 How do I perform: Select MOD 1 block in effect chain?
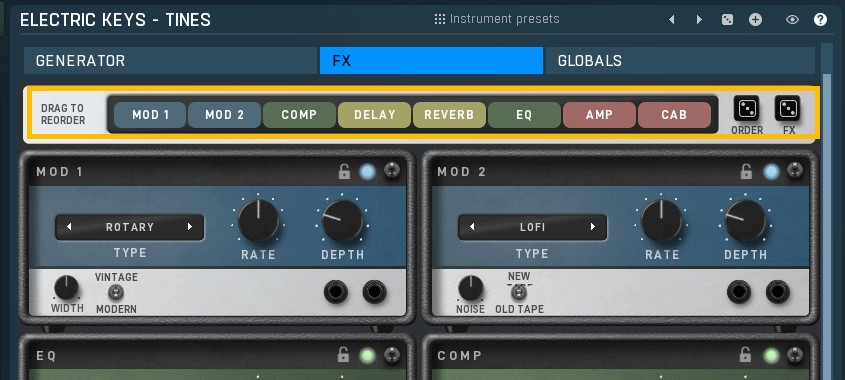(150, 115)
